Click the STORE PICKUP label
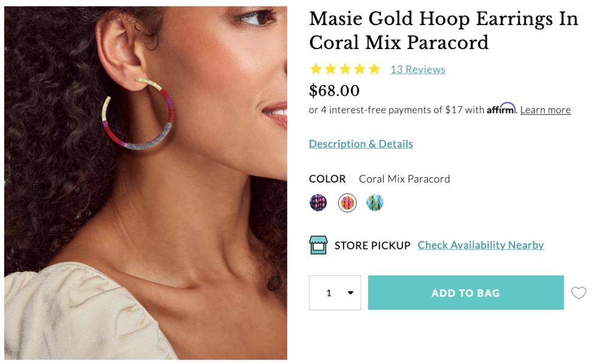 pyautogui.click(x=372, y=245)
